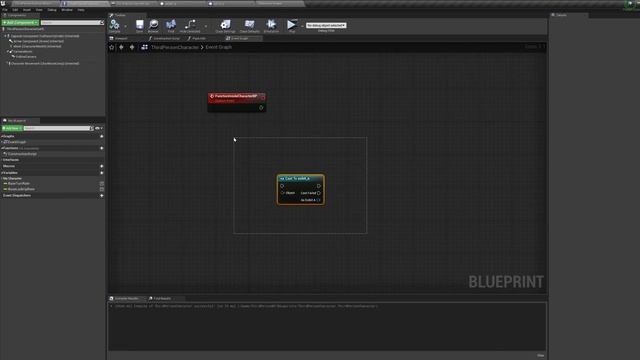640x360 pixels.
Task: Toggle Hide Unrelated nodes in toolbar
Action: 190,25
